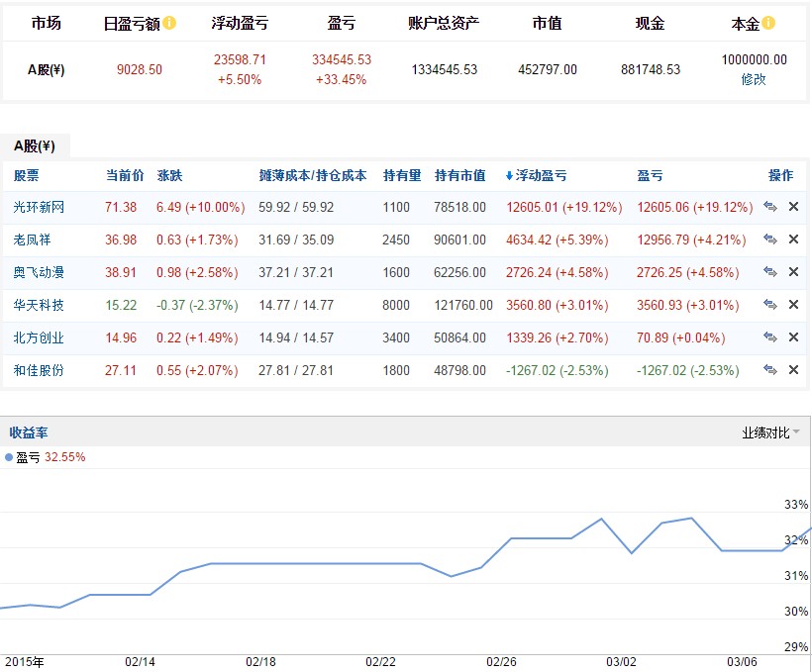
Task: Click 奥飞动漫 cost 37.21 / 37.21
Action: 296,272
